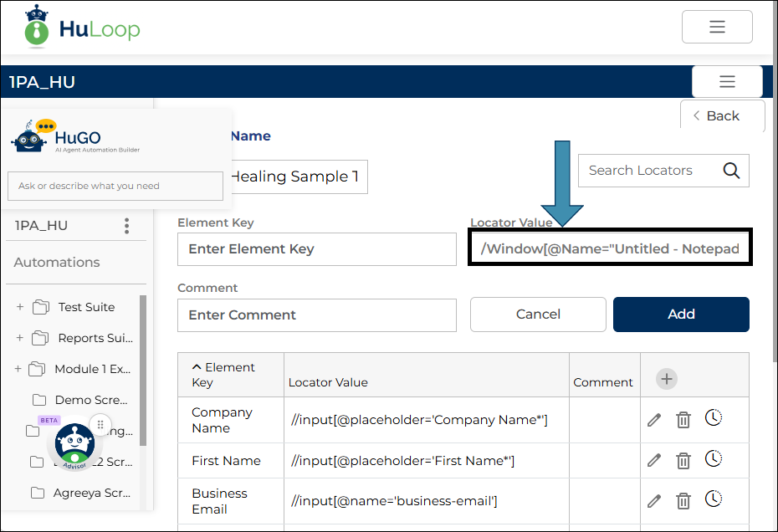View history of Business Email locator
Image resolution: width=778 pixels, height=532 pixels.
tap(714, 499)
